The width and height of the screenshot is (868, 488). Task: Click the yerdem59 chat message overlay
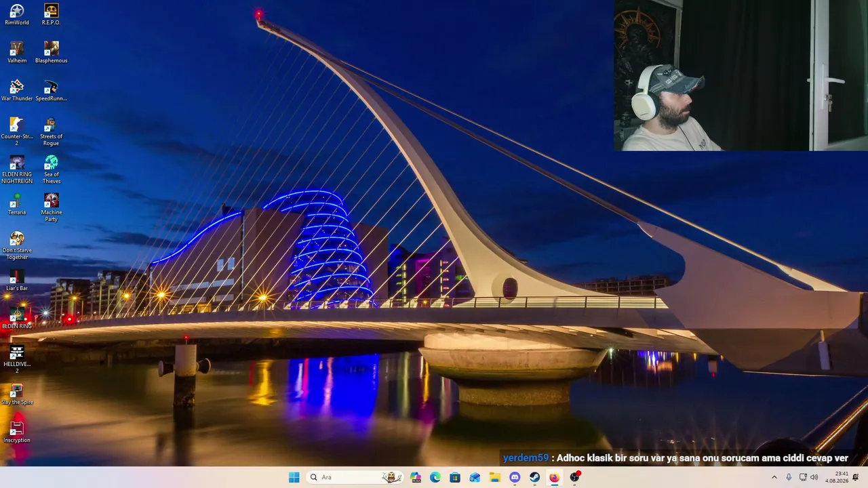click(675, 458)
